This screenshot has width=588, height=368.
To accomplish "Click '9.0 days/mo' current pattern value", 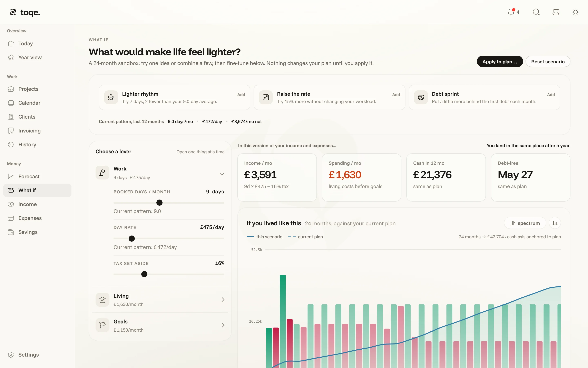I will [x=180, y=121].
